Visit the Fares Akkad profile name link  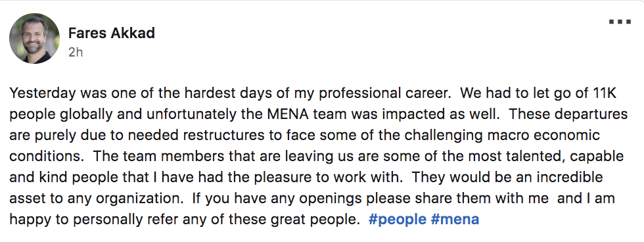pos(111,33)
